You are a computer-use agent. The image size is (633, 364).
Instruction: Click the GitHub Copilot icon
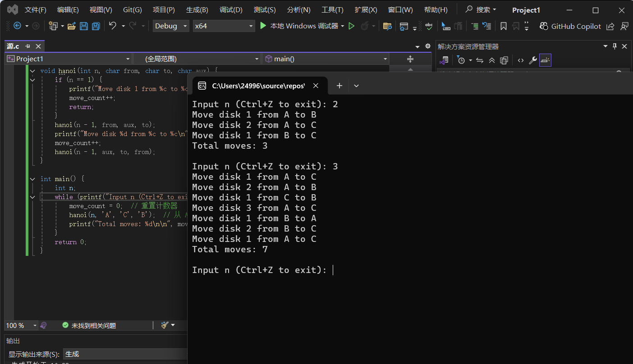tap(544, 26)
